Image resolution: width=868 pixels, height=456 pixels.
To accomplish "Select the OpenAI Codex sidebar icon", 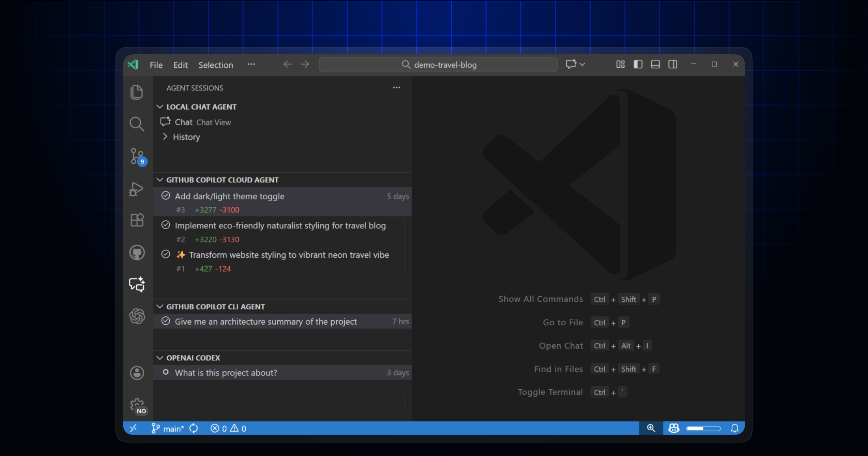I will [137, 316].
